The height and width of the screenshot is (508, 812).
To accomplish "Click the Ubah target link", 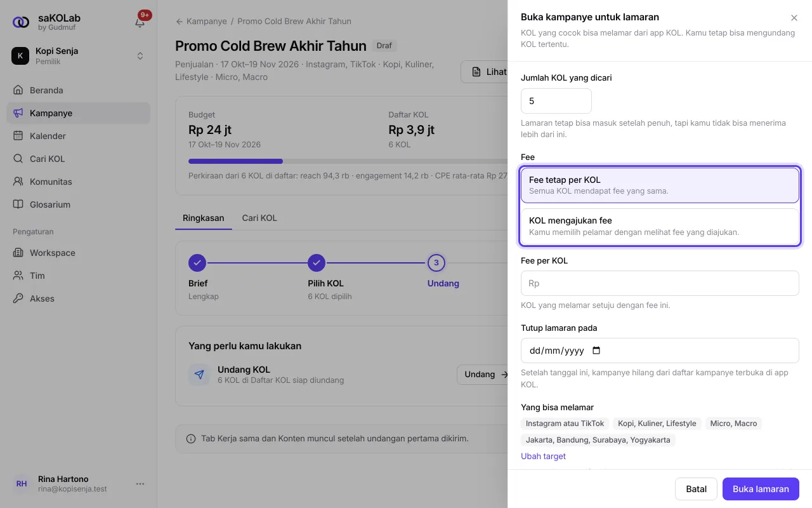I will (x=544, y=457).
